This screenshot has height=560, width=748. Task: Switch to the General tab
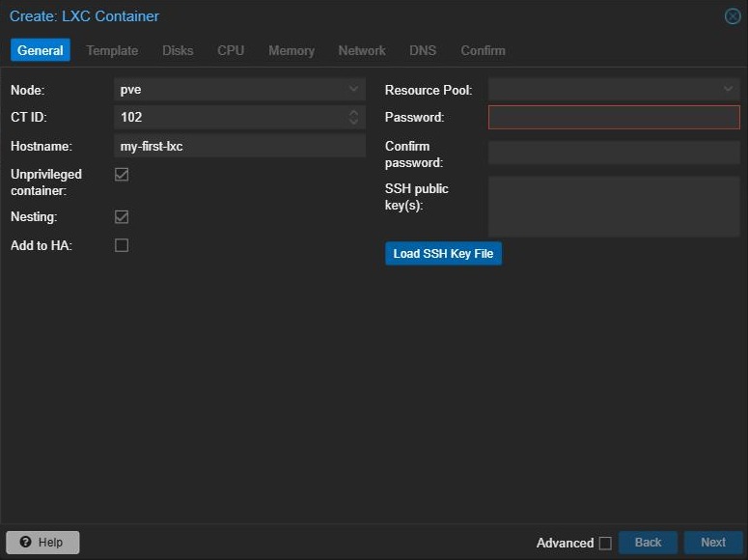(41, 50)
